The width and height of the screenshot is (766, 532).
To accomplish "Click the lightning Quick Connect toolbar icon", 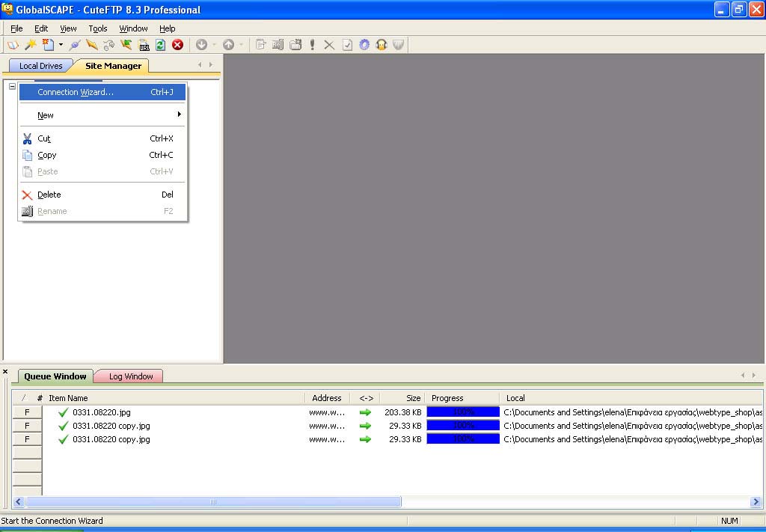I will [x=92, y=45].
